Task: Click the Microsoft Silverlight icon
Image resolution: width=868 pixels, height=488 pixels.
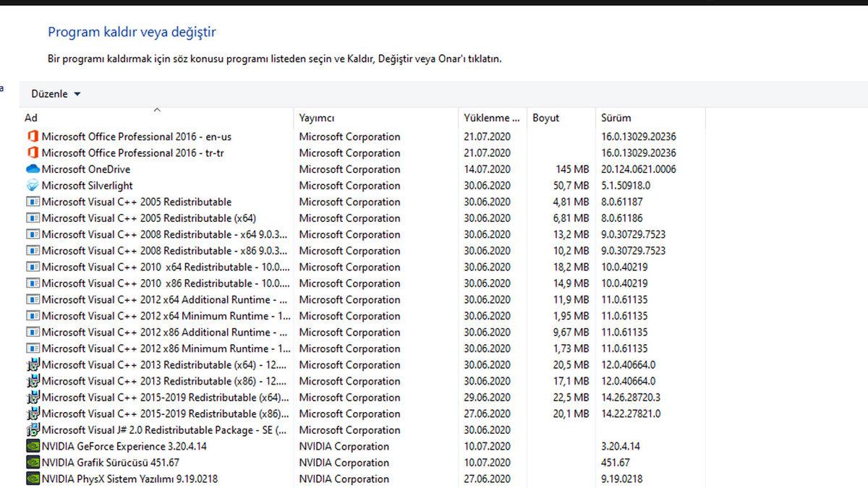Action: (x=33, y=186)
